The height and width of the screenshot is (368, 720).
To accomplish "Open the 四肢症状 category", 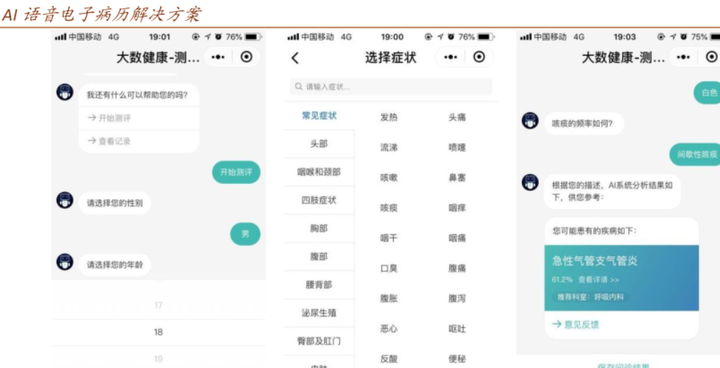I will coord(319,200).
